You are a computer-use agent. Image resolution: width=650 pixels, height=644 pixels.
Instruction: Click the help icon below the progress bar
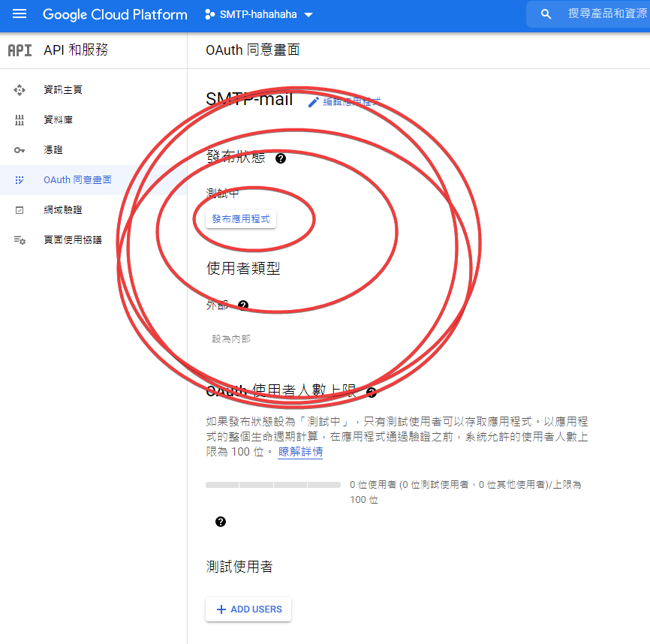click(221, 522)
